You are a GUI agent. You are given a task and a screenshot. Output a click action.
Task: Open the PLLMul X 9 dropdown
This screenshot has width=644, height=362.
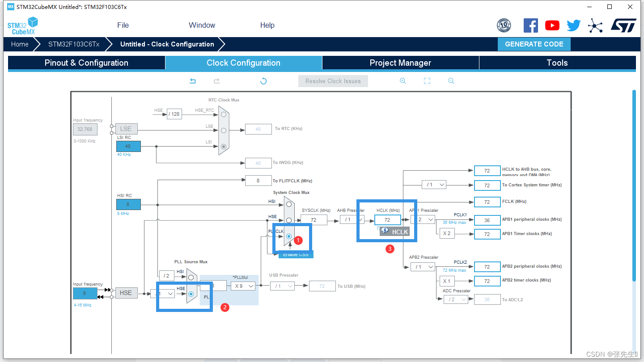(x=243, y=286)
